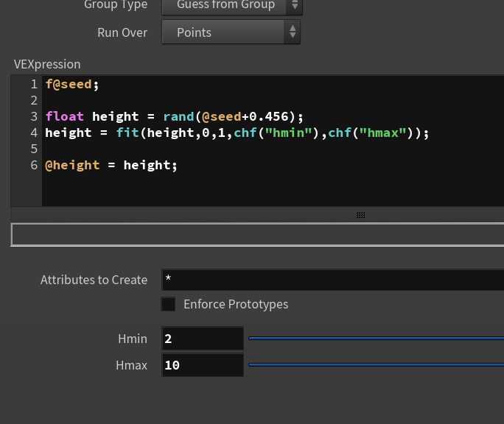This screenshot has height=424, width=504.
Task: Click the 'rand' function in line 3
Action: pyautogui.click(x=178, y=116)
